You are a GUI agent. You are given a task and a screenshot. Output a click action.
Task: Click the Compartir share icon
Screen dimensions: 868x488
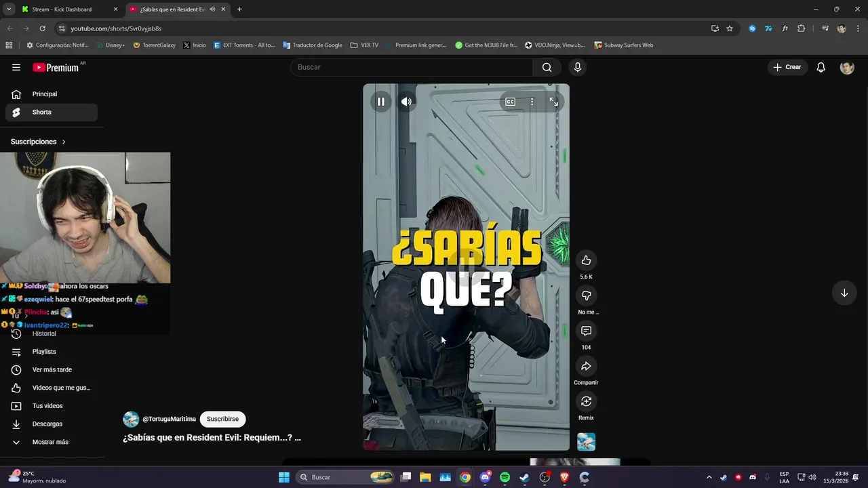(586, 366)
